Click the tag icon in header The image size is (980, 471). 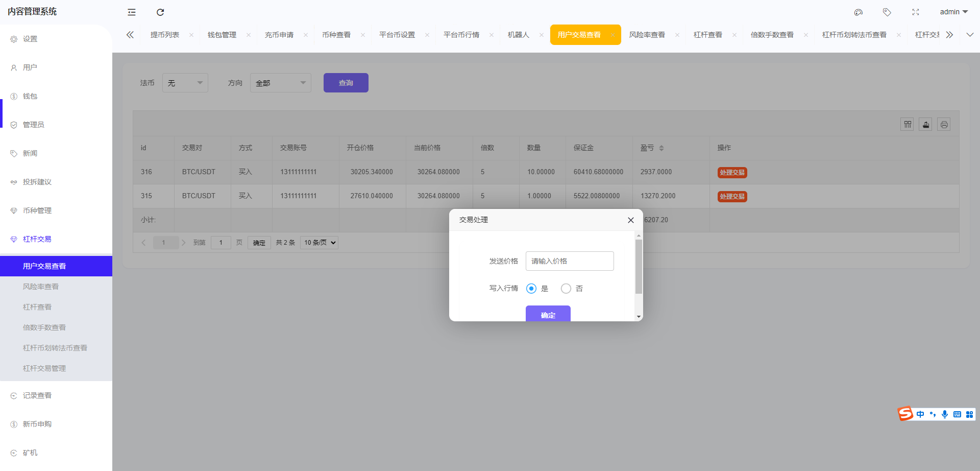pyautogui.click(x=887, y=12)
